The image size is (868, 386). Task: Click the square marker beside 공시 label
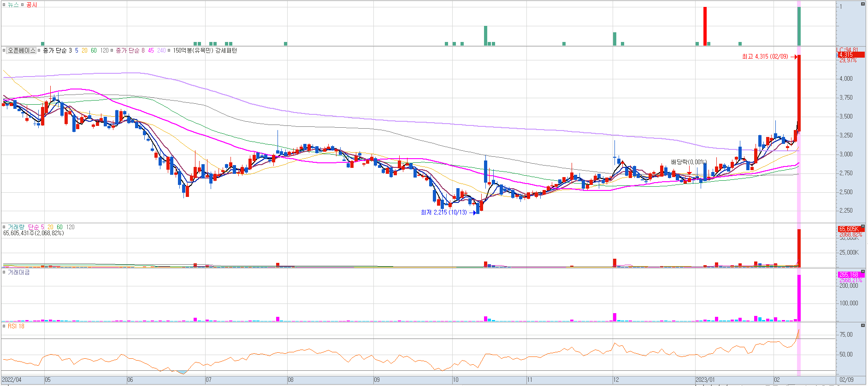click(23, 5)
